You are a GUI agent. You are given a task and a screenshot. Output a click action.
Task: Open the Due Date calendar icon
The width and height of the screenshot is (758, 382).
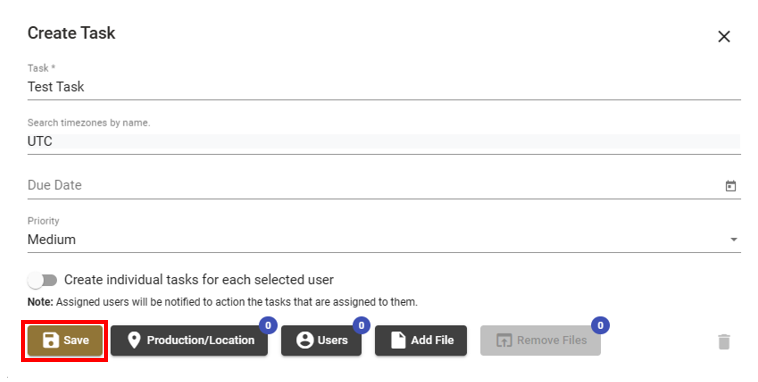tap(730, 186)
